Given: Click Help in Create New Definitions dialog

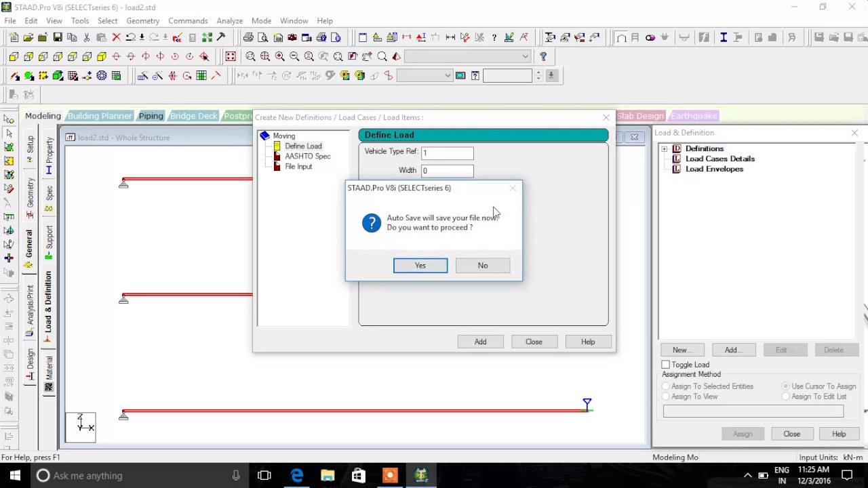Looking at the screenshot, I should click(588, 342).
